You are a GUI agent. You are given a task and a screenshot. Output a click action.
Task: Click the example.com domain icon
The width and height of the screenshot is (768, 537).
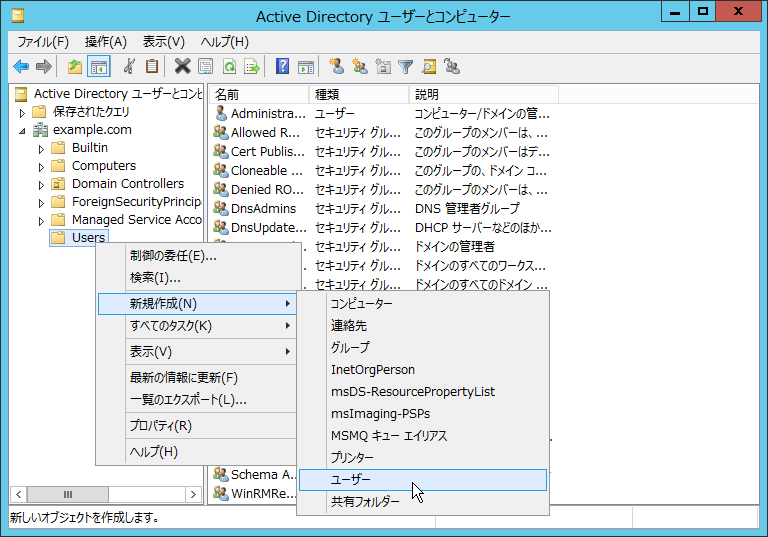[40, 130]
